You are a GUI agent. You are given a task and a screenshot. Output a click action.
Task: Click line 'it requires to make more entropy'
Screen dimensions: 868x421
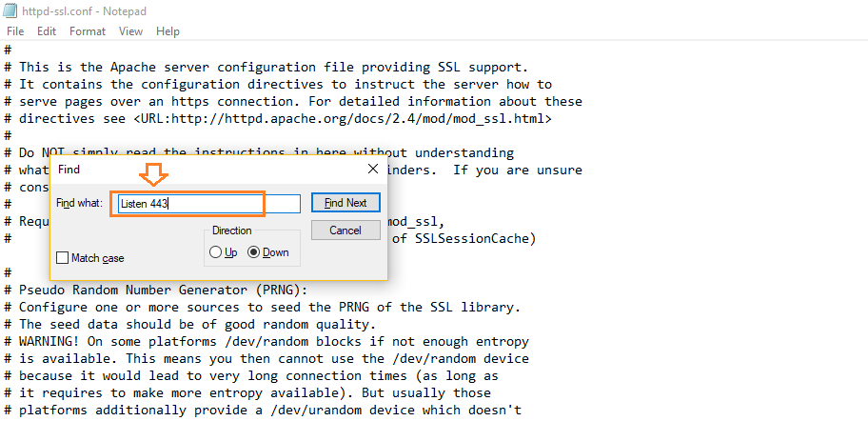[x=247, y=392]
